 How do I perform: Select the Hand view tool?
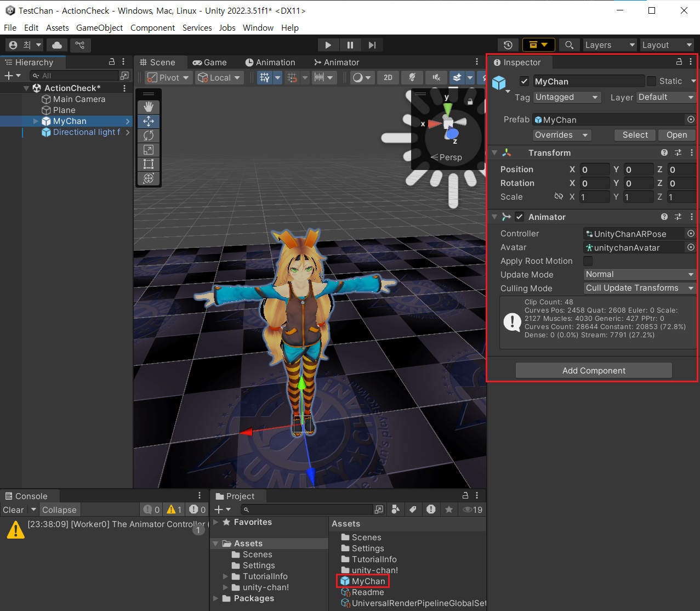click(x=148, y=107)
